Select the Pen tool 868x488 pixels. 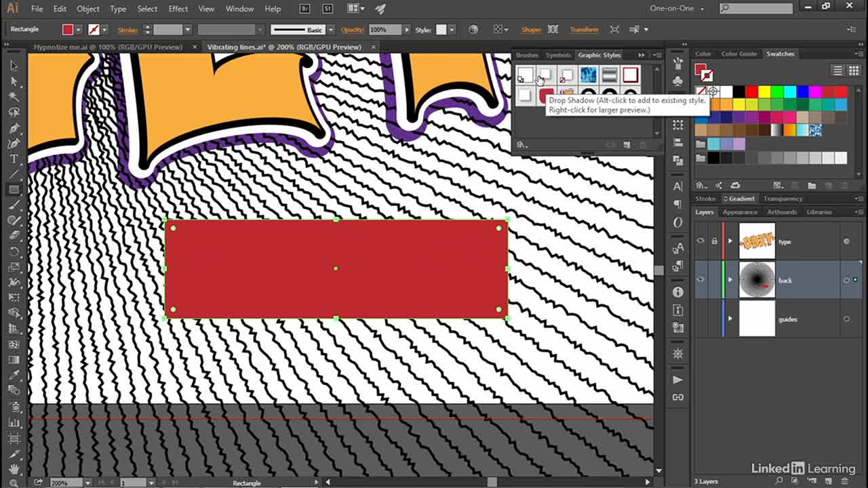click(x=14, y=128)
